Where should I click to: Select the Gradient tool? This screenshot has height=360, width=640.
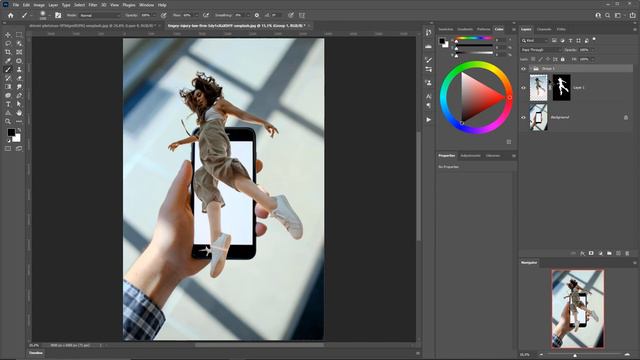8,87
